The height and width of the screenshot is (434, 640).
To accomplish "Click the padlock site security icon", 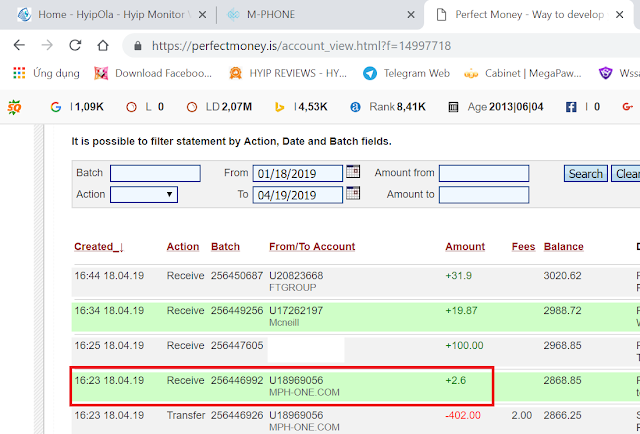I will point(138,46).
